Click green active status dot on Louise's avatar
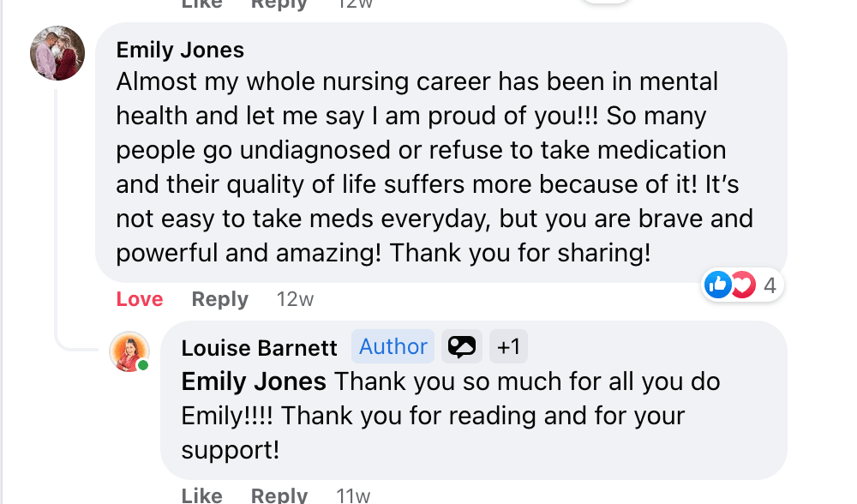857x504 pixels. tap(143, 366)
